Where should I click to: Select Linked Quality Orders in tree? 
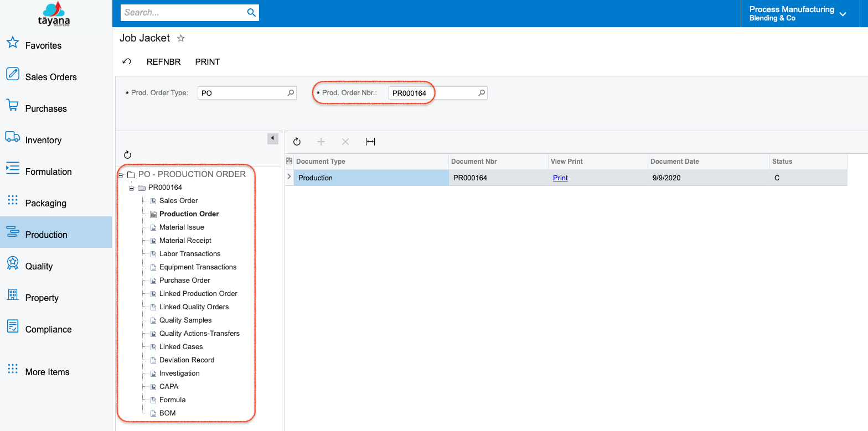coord(194,307)
